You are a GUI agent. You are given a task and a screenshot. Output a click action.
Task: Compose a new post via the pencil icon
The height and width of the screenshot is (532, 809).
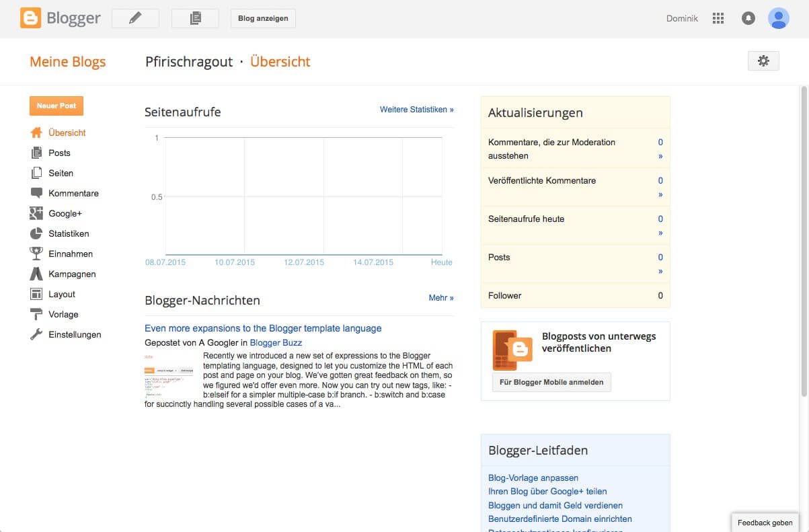pos(135,18)
